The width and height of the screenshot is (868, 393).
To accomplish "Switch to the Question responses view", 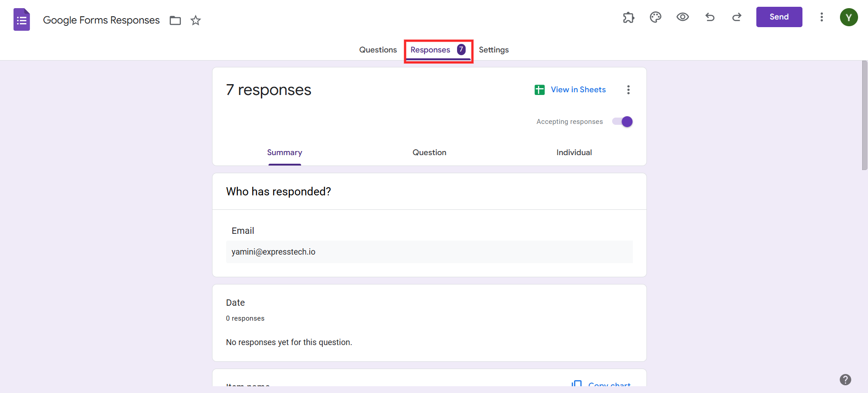I will 429,152.
